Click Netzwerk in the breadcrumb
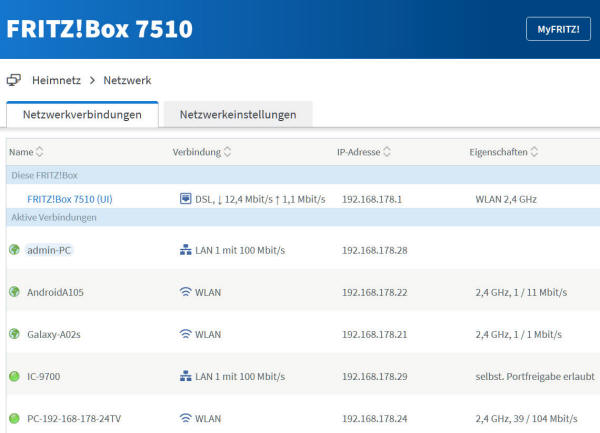 (127, 80)
